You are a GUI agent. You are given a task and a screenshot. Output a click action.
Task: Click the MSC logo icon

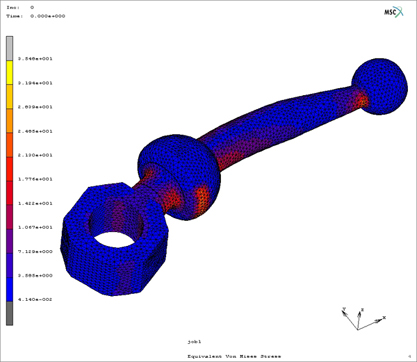394,12
